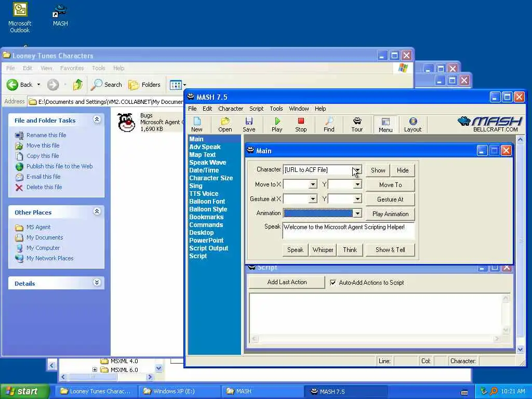This screenshot has width=532, height=399.
Task: Click the Add Last Action button
Action: click(287, 282)
